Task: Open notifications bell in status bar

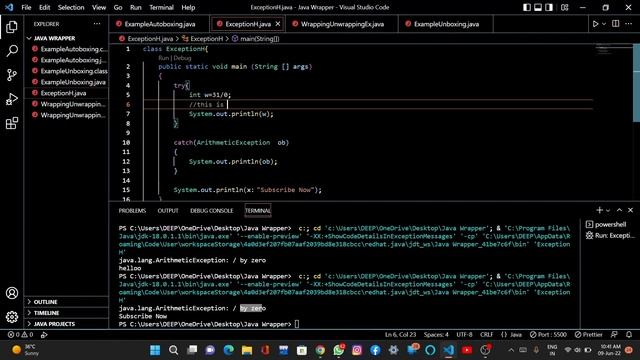Action: [629, 335]
